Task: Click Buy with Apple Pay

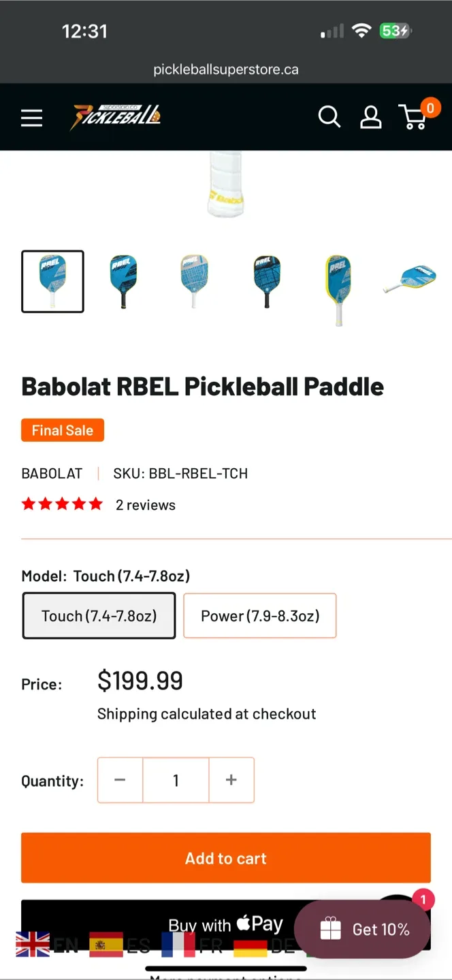Action: click(x=226, y=924)
